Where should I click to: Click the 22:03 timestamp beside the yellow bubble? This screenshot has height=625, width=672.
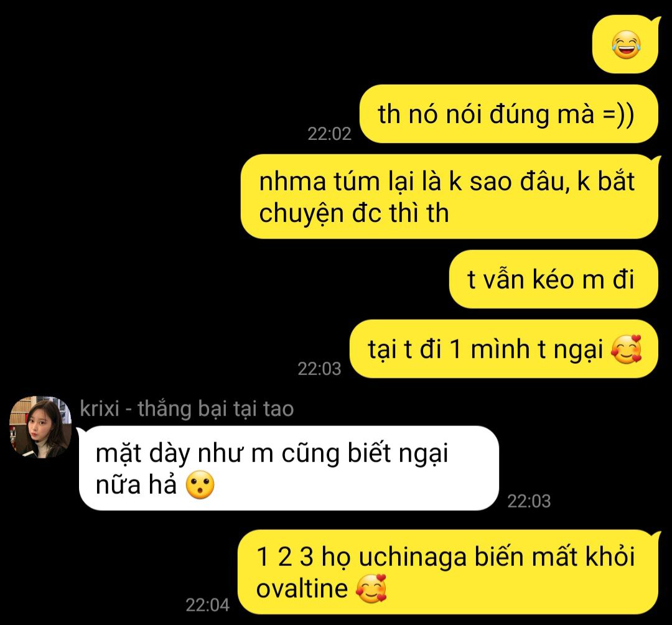click(319, 369)
